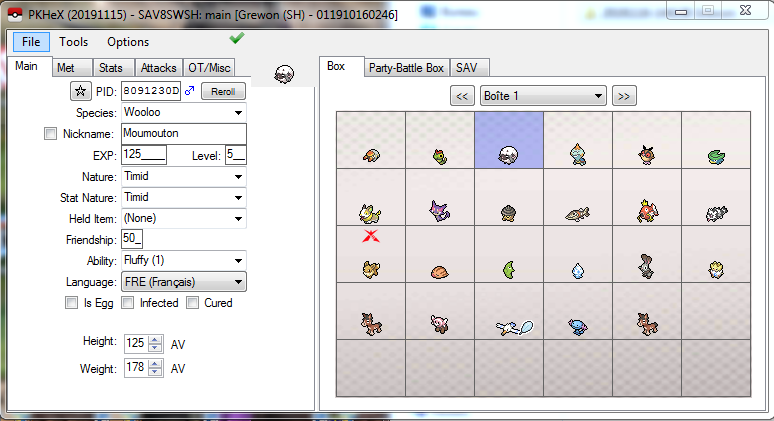Image resolution: width=774 pixels, height=421 pixels.
Task: Select the pink Stufful sprite in the box
Action: click(439, 324)
